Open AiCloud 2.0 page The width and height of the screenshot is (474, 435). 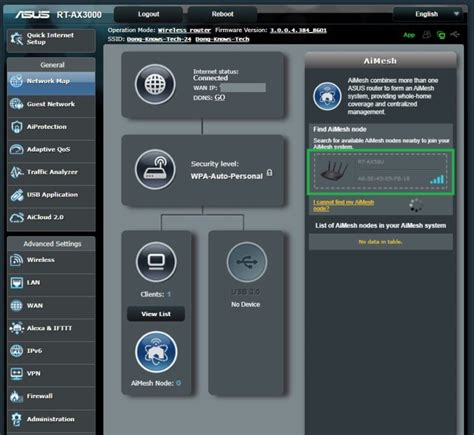(x=51, y=219)
